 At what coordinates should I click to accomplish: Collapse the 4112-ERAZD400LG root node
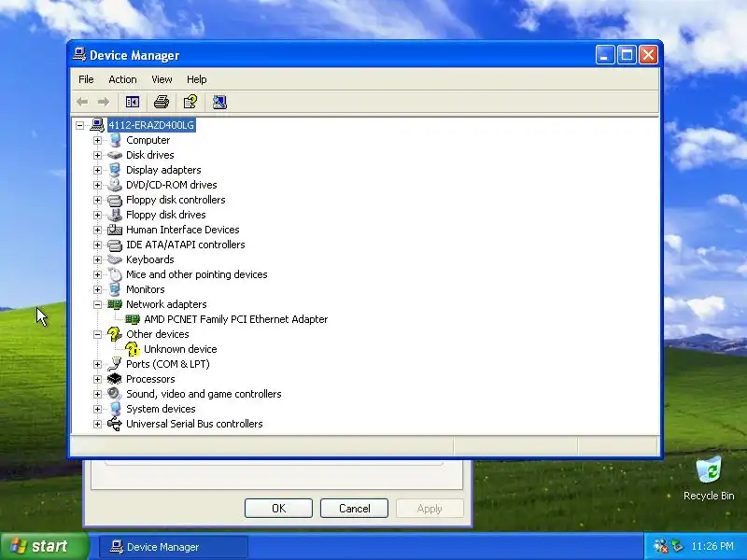[x=80, y=125]
